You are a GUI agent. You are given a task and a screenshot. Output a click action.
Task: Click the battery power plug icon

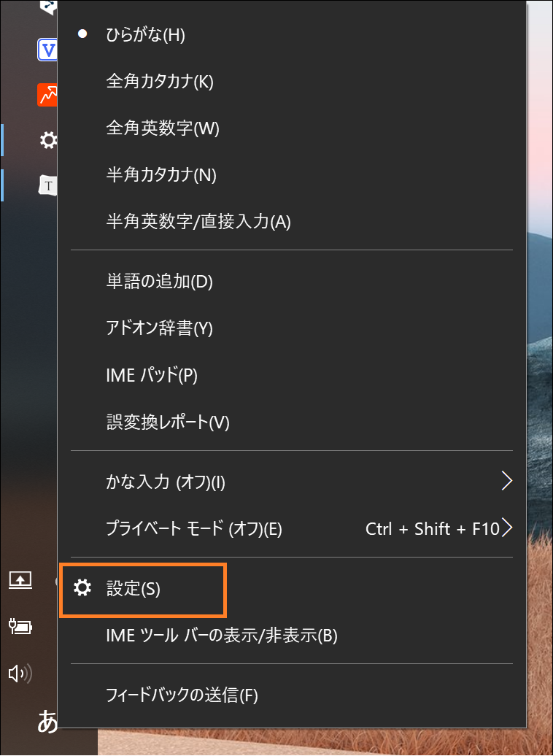(20, 626)
